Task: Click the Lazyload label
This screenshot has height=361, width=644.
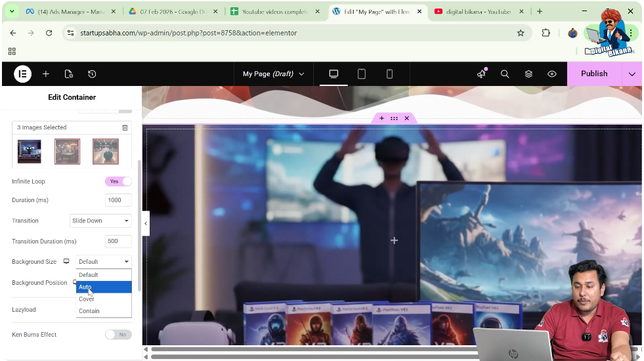Action: pos(24,310)
